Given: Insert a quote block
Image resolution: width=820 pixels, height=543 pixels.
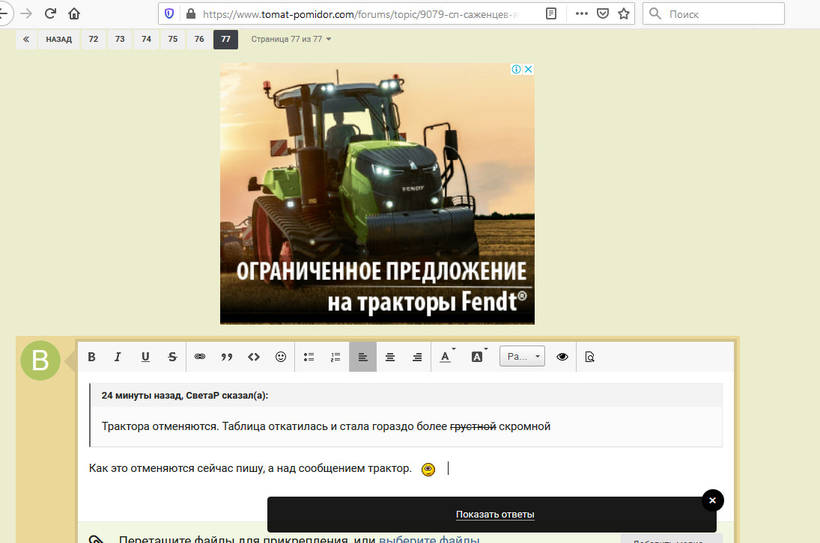Looking at the screenshot, I should click(226, 357).
